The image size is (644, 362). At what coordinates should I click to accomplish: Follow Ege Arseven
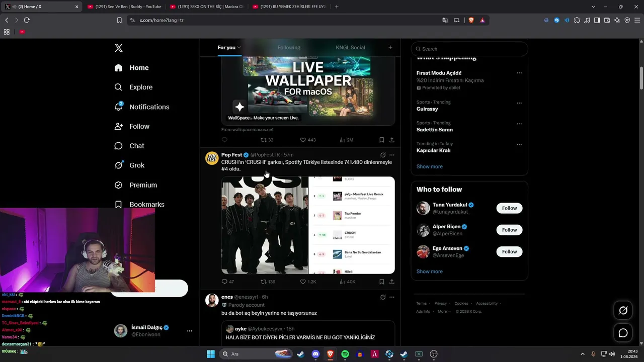coord(509,251)
